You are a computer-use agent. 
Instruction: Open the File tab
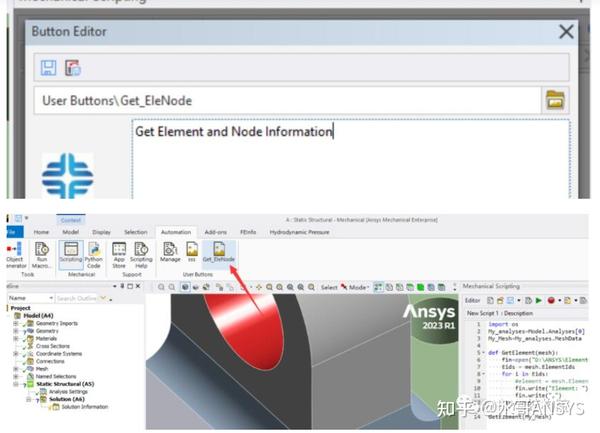coord(15,232)
